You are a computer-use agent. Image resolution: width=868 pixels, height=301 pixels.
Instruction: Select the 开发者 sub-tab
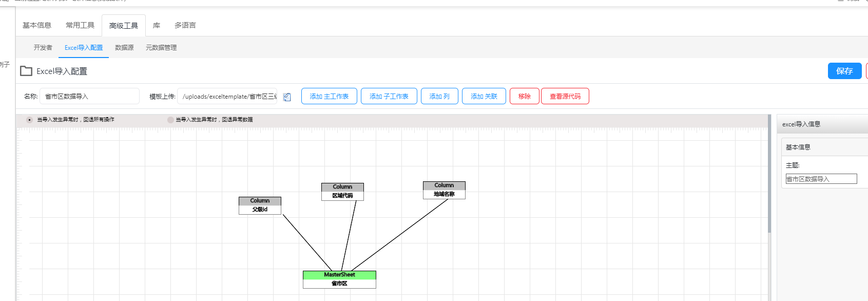43,48
